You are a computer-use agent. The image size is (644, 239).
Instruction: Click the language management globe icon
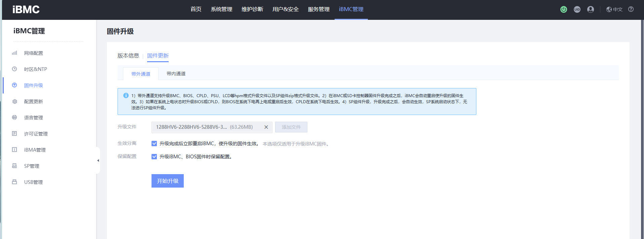[x=14, y=118]
